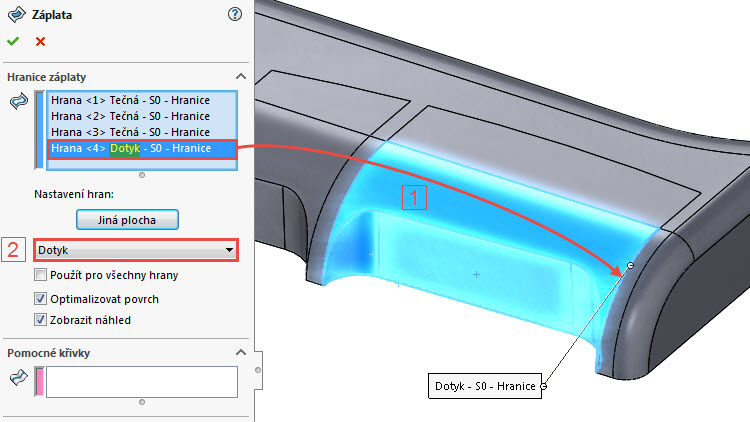Select Hrana <2> Tečná in boundary list
The width and height of the screenshot is (750, 422).
pyautogui.click(x=142, y=116)
